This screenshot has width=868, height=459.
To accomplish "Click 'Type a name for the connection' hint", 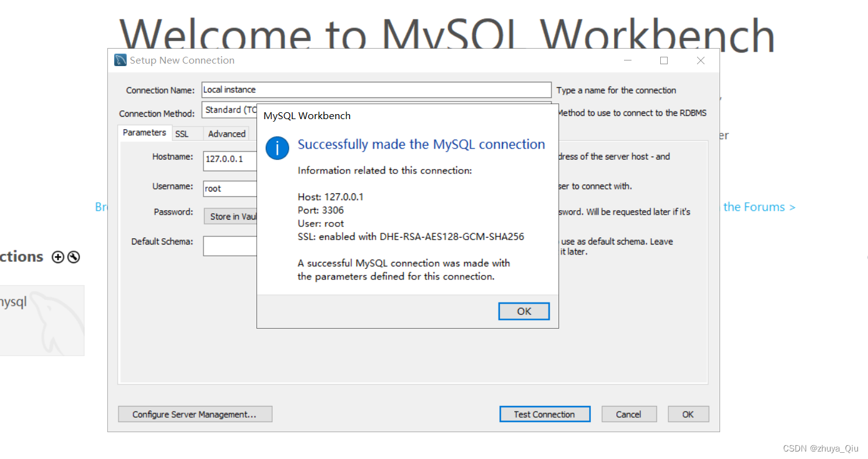I will pos(617,90).
